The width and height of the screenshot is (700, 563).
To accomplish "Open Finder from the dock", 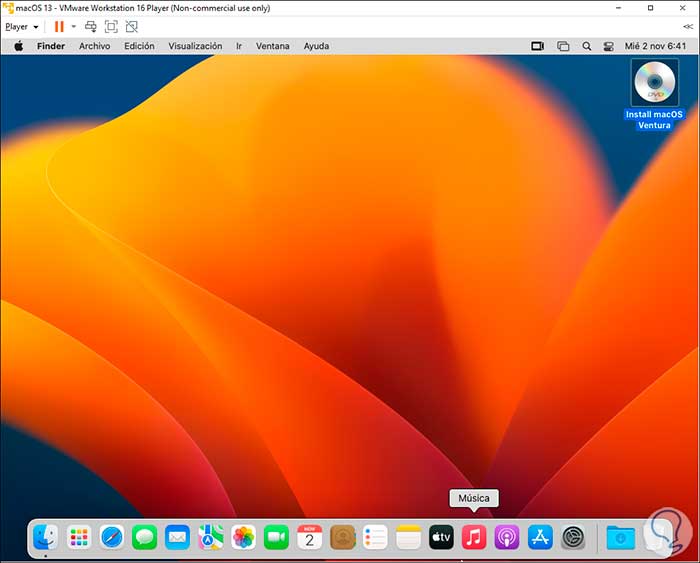I will point(46,537).
